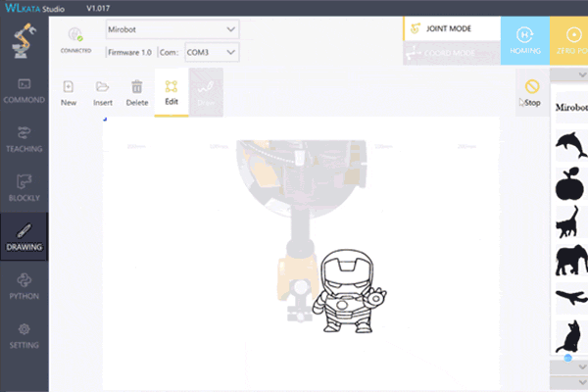Viewport: 588px width, 392px height.
Task: Select the elephant silhouette thumbnail
Action: (x=570, y=261)
